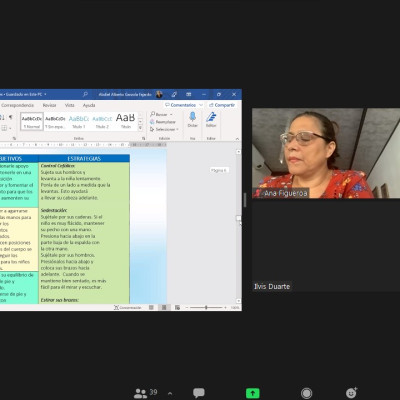This screenshot has width=400, height=400.
Task: Expand the styles gallery more arrow
Action: (140, 128)
